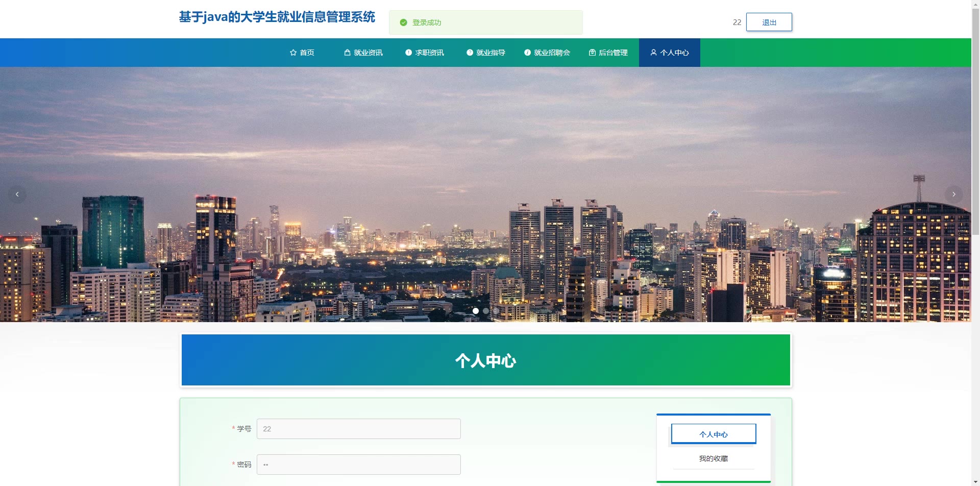
Task: Click the info icon beside 就业招聘会
Action: (527, 53)
